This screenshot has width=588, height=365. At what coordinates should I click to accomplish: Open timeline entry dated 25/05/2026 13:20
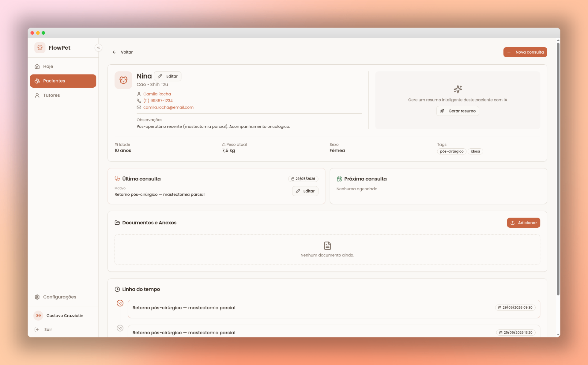pos(334,331)
